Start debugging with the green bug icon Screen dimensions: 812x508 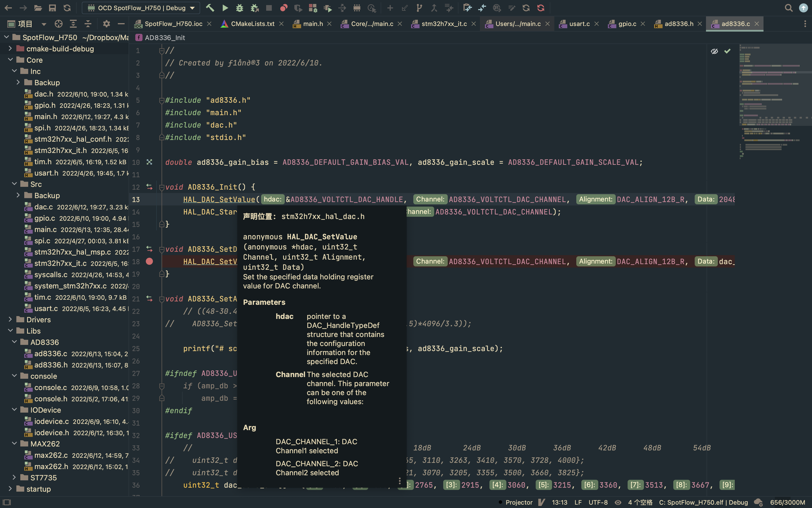(240, 8)
